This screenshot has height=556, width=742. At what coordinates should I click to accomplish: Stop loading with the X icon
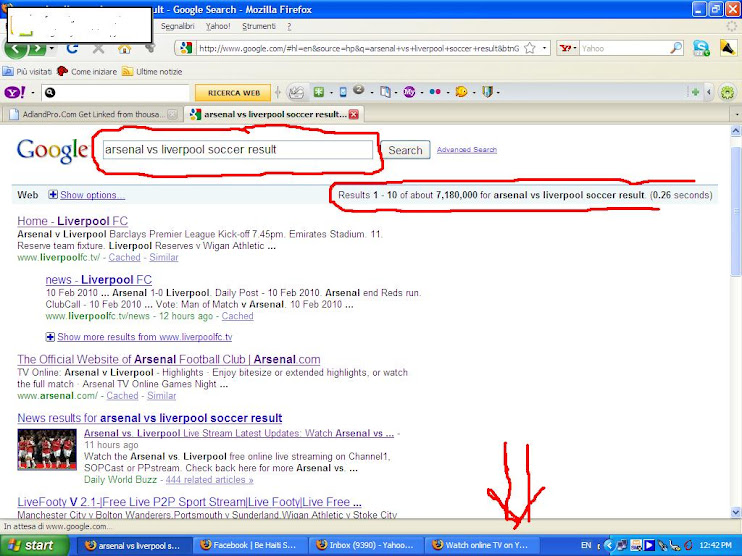[98, 48]
